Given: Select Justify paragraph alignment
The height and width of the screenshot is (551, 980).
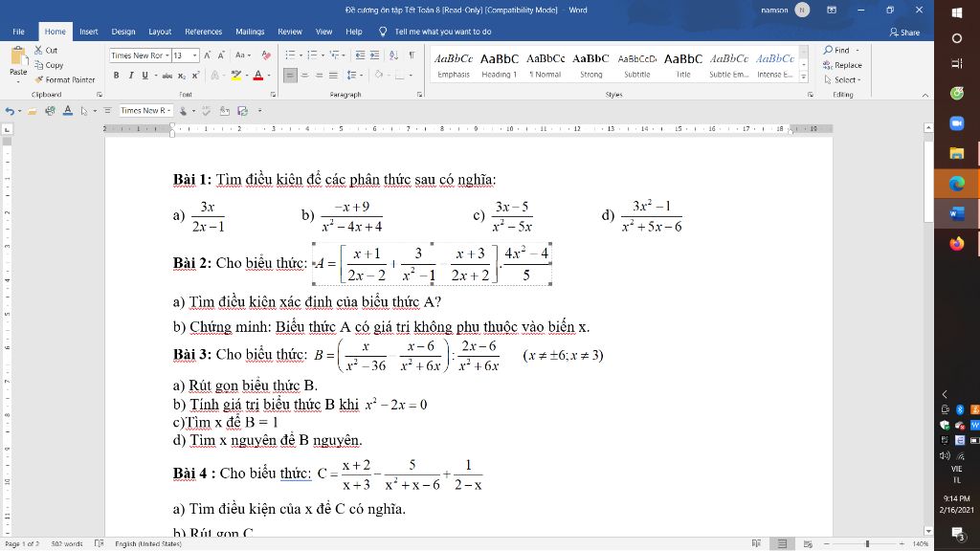Looking at the screenshot, I should coord(334,76).
